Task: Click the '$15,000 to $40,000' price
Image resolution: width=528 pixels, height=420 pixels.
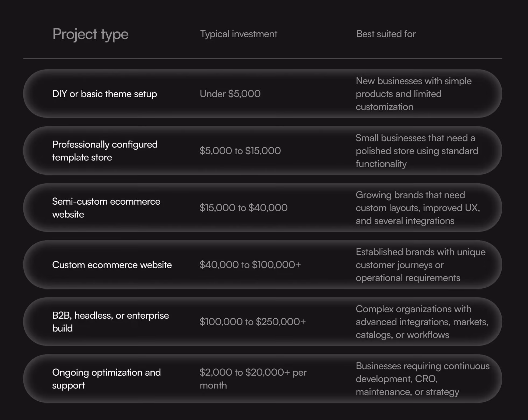Action: tap(244, 208)
